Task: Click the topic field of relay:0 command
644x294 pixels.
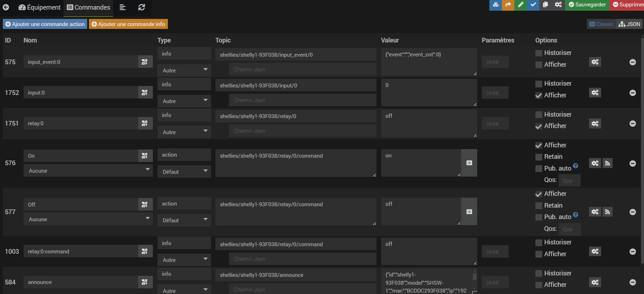Action: (295, 116)
